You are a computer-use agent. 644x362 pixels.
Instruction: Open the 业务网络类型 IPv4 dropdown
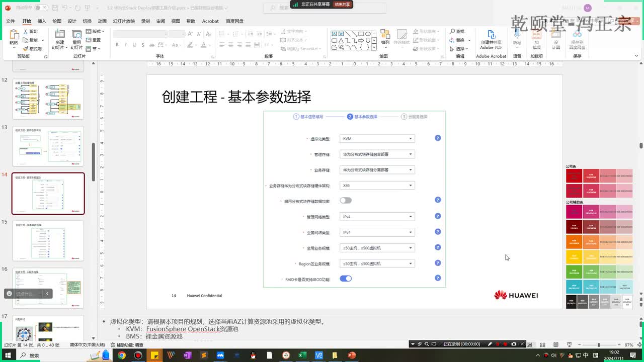[x=377, y=232]
